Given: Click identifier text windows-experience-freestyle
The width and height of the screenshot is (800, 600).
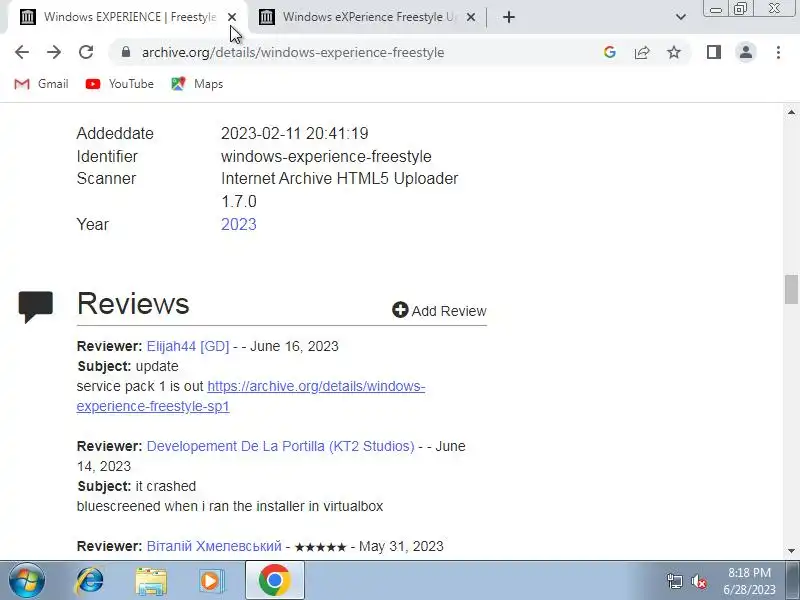Looking at the screenshot, I should point(326,156).
